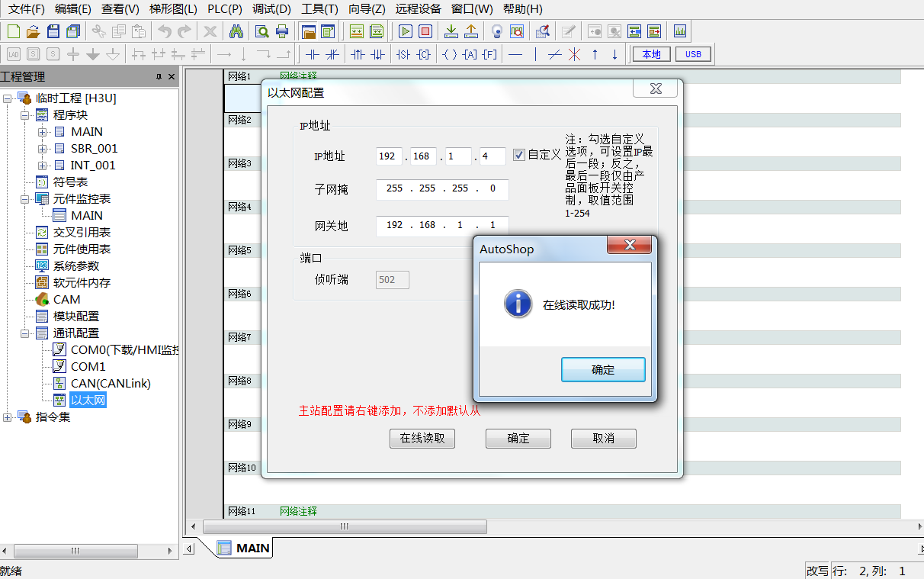924x579 pixels.
Task: Insert an output coil symbol
Action: click(450, 54)
